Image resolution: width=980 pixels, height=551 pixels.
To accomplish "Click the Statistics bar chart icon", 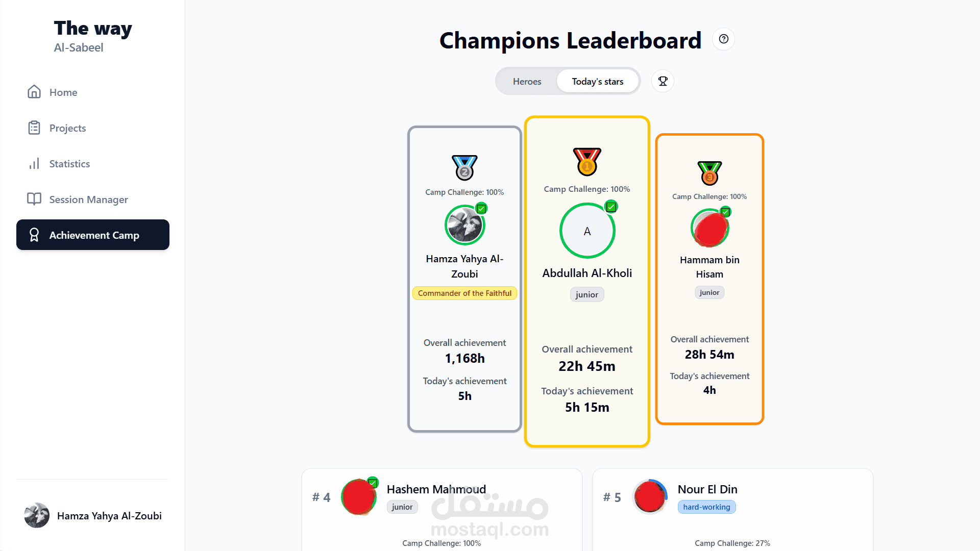I will coord(34,163).
